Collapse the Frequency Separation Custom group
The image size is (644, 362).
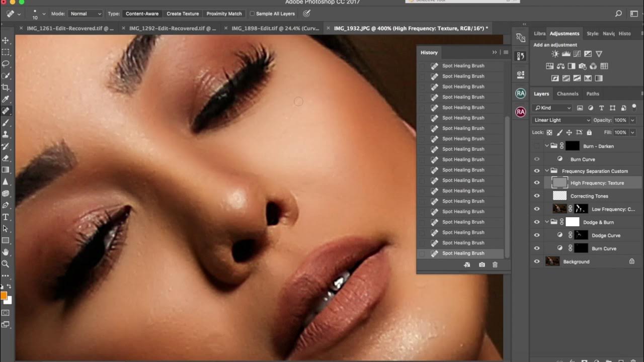click(547, 171)
